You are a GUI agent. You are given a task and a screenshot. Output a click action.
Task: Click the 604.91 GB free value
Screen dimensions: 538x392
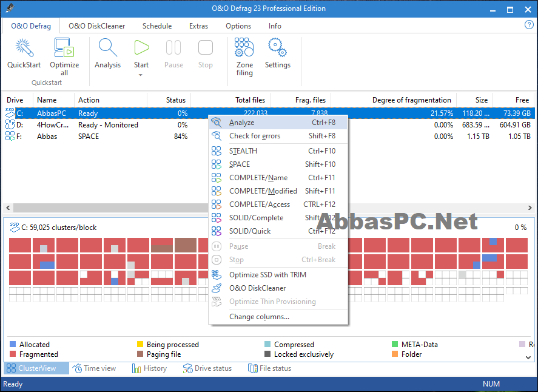515,124
